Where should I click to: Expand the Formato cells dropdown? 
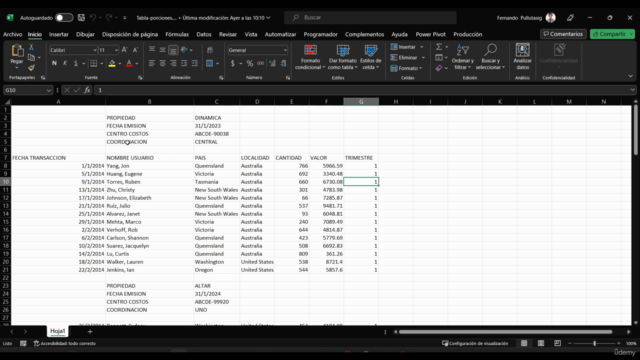(420, 68)
